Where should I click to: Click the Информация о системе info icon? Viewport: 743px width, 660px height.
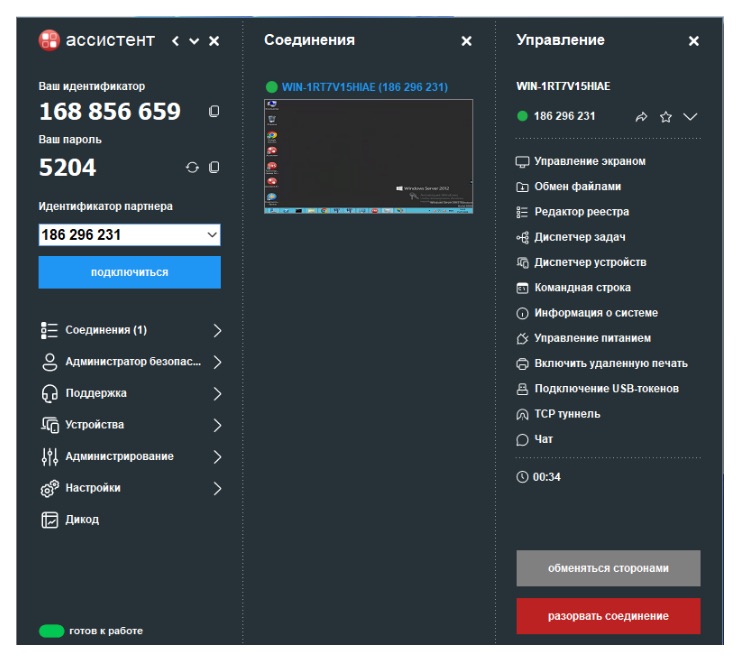pyautogui.click(x=522, y=313)
